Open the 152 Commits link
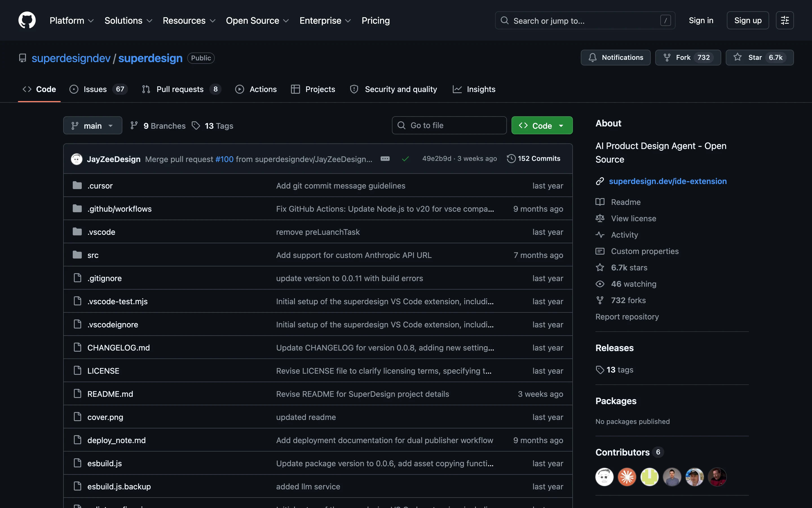This screenshot has width=812, height=508. (533, 159)
